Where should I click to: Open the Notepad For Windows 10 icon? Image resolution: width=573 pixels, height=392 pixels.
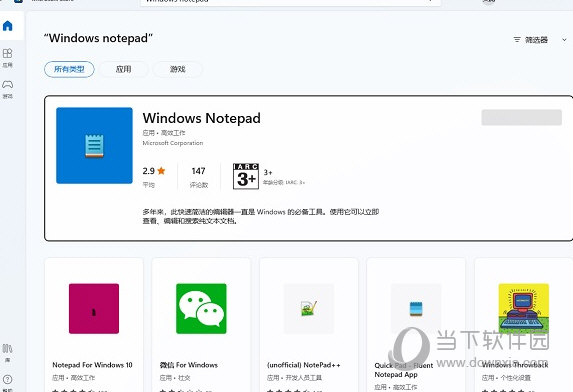[94, 308]
